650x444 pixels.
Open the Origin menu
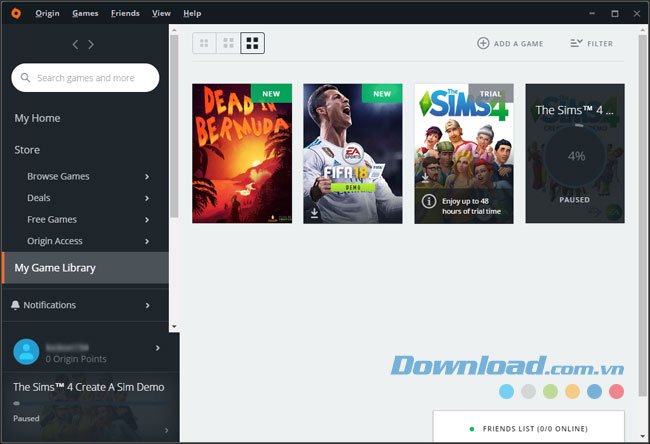pos(47,13)
